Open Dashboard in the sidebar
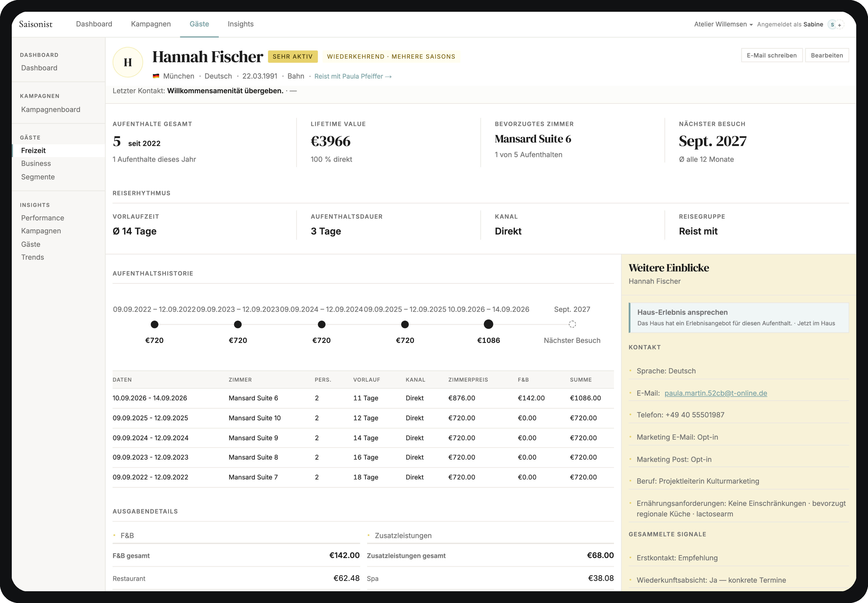This screenshot has width=868, height=603. pyautogui.click(x=39, y=68)
